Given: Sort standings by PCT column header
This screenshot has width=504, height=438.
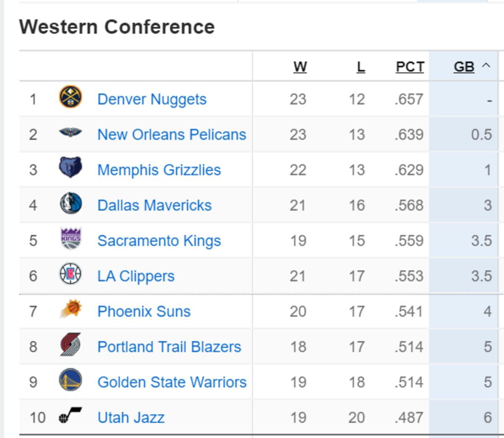Looking at the screenshot, I should tap(410, 67).
